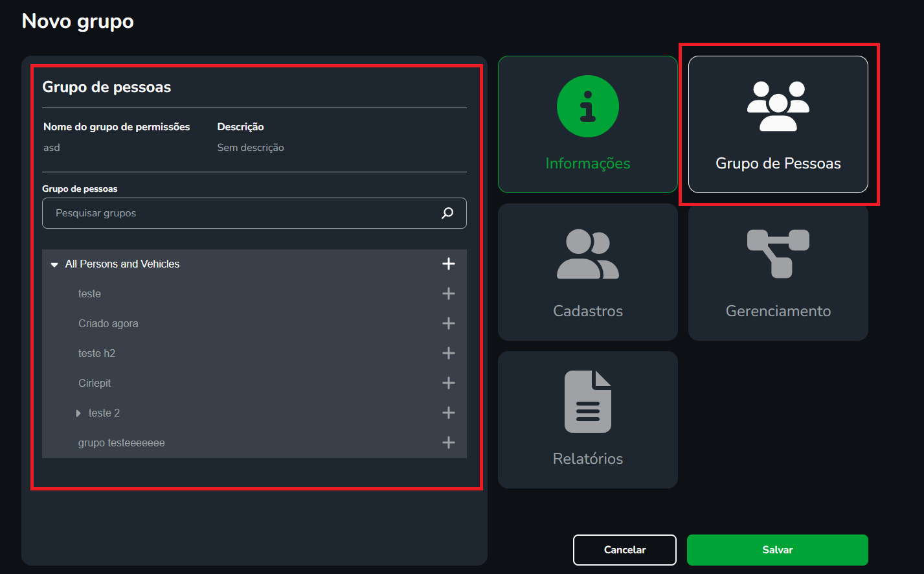Click the green Salvar button
The image size is (924, 574).
[x=777, y=550]
